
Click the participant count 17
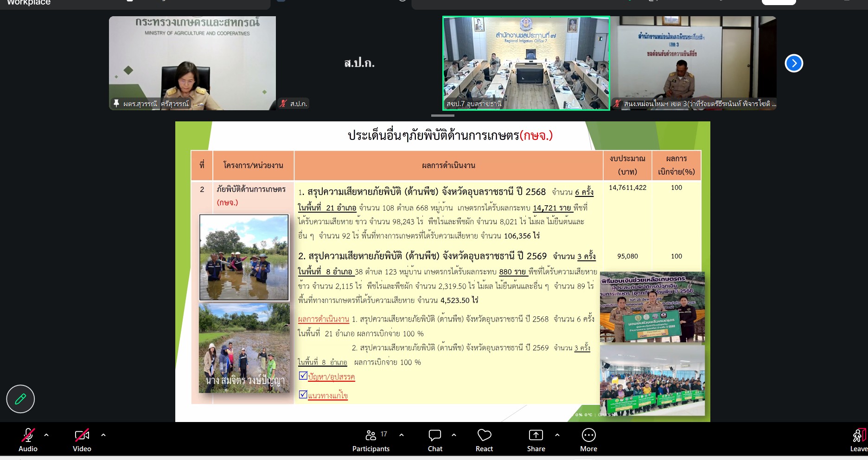(384, 434)
